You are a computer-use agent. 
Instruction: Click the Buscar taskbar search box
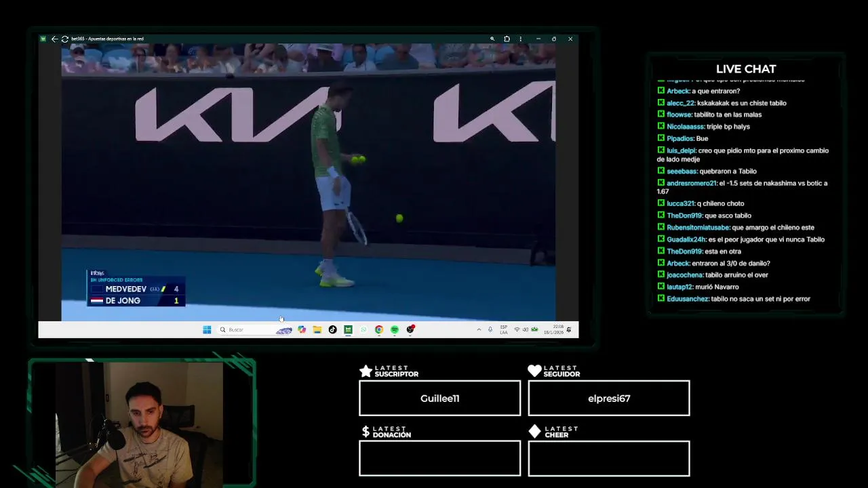255,329
